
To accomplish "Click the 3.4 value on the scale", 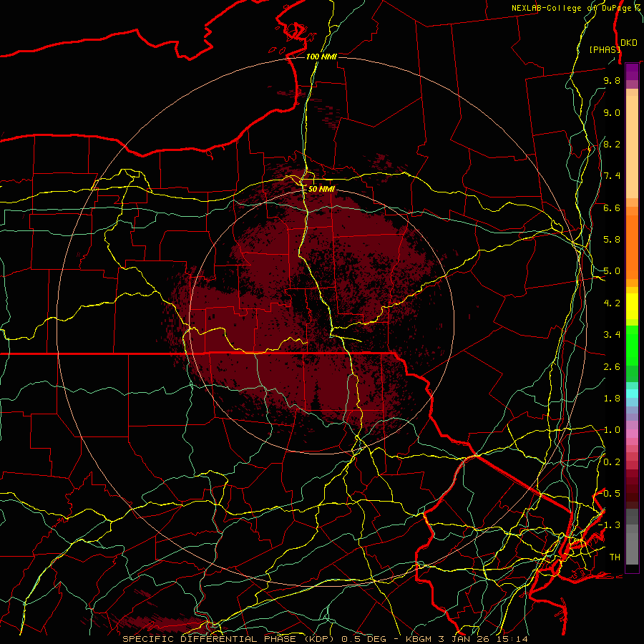I will (x=612, y=335).
